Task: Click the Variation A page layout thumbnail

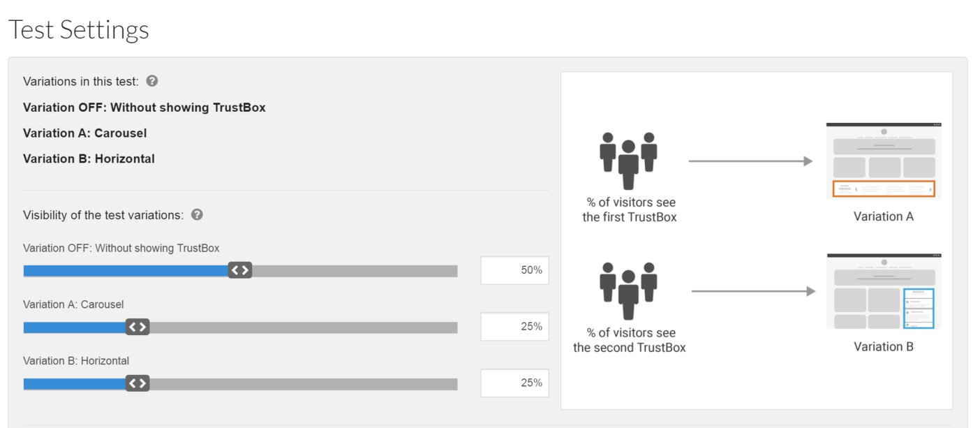Action: [x=884, y=161]
